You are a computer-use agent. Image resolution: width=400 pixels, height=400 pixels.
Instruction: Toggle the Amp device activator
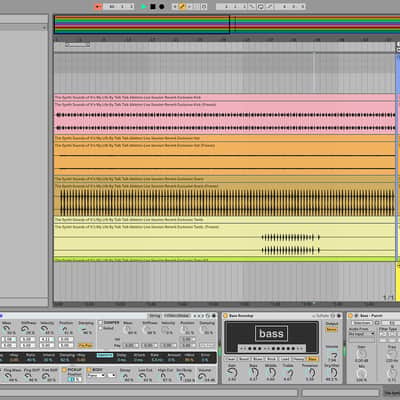(226, 316)
